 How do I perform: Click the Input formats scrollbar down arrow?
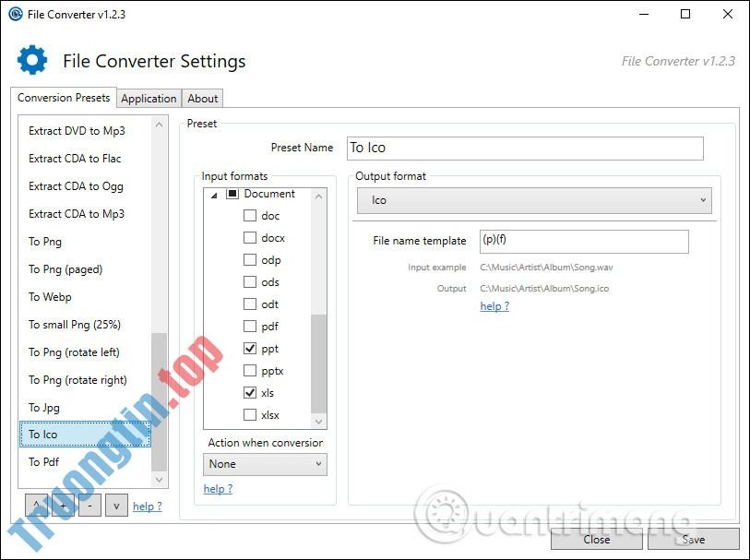point(318,422)
